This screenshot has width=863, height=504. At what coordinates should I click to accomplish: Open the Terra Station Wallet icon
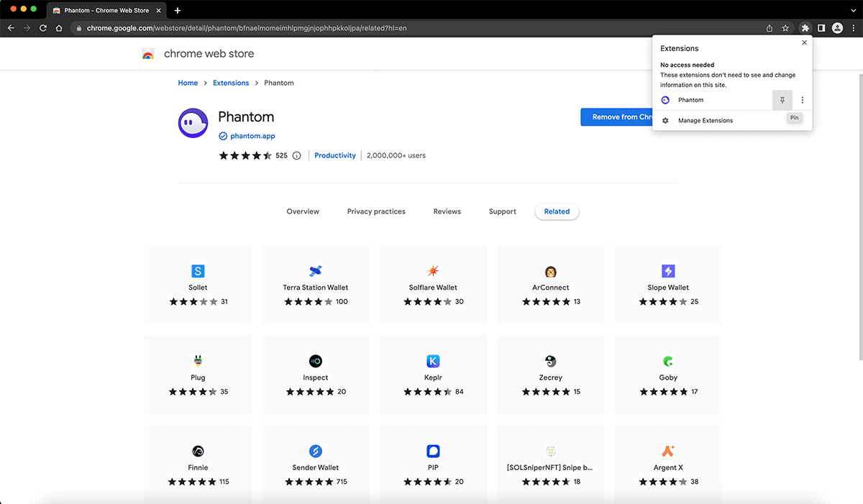point(315,271)
